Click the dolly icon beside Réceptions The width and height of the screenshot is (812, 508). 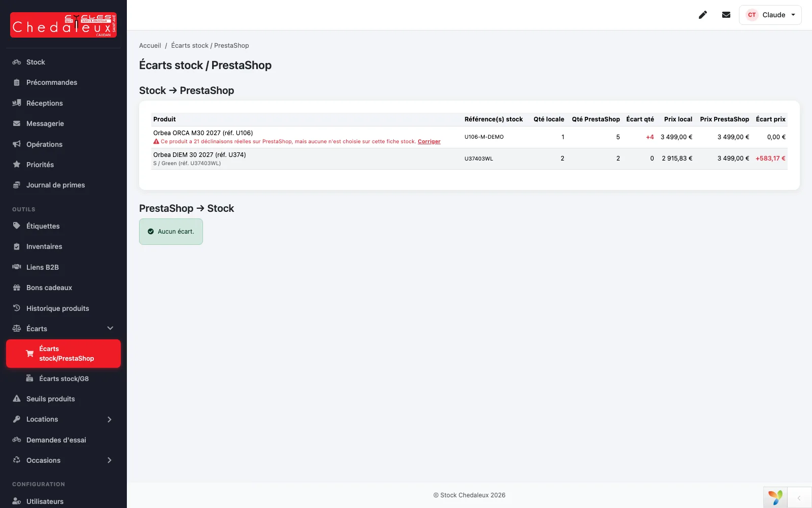(17, 103)
